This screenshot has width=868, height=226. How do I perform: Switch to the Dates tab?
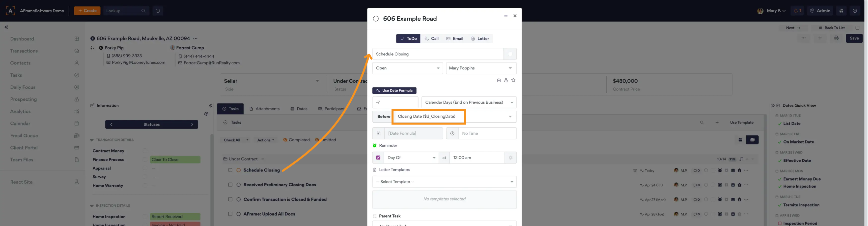pos(299,109)
